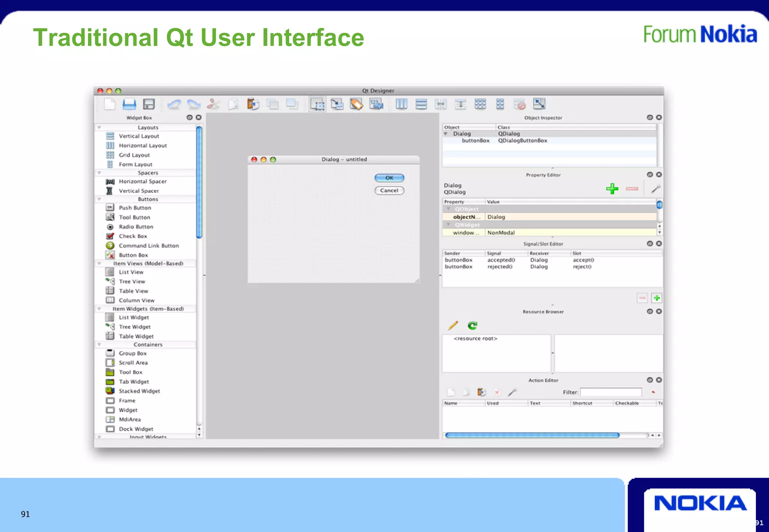The image size is (769, 532).
Task: Float the Action Editor panel
Action: 650,380
